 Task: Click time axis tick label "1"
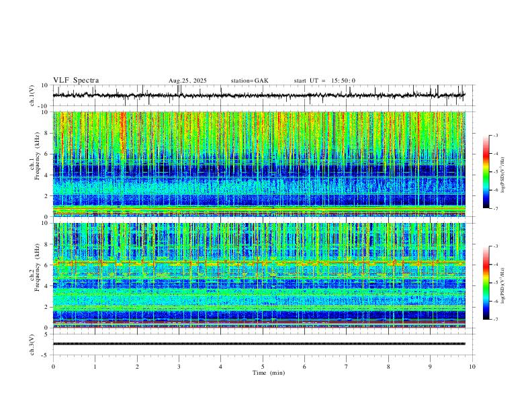pos(95,367)
